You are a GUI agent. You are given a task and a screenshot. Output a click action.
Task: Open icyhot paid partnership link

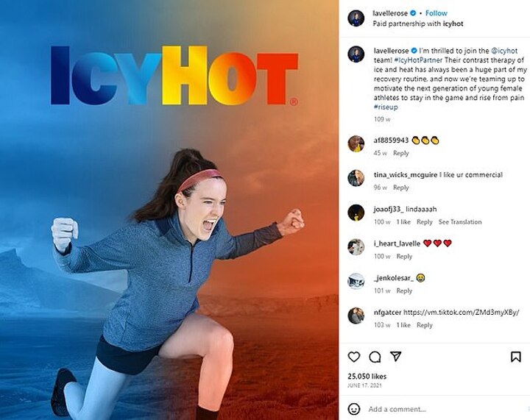click(x=453, y=24)
